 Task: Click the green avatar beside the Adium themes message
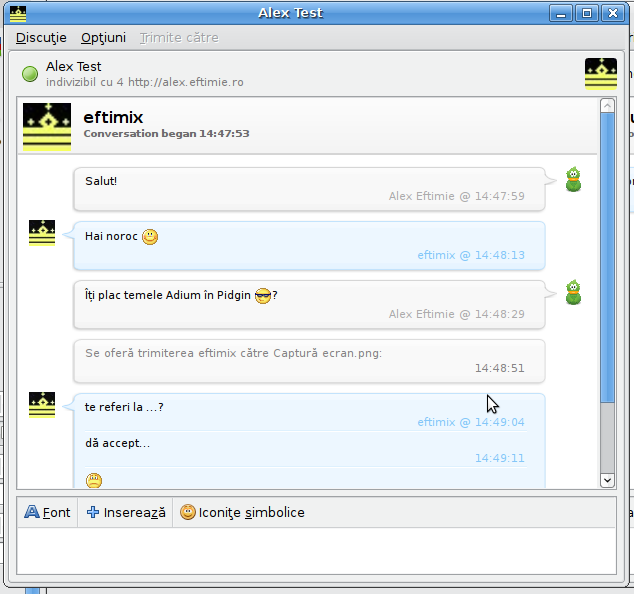573,292
